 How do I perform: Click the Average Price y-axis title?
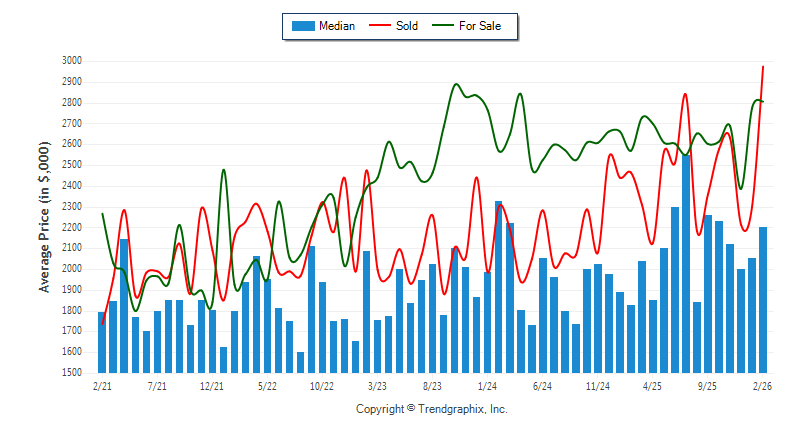45,217
